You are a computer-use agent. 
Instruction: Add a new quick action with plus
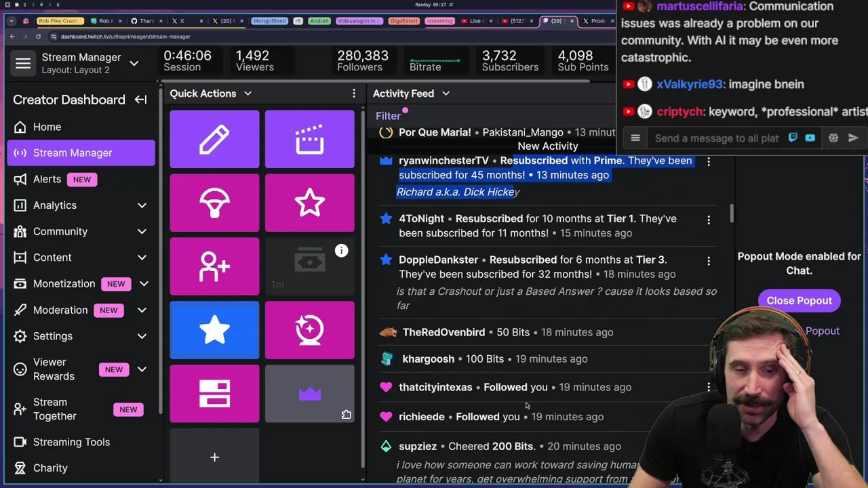tap(214, 457)
